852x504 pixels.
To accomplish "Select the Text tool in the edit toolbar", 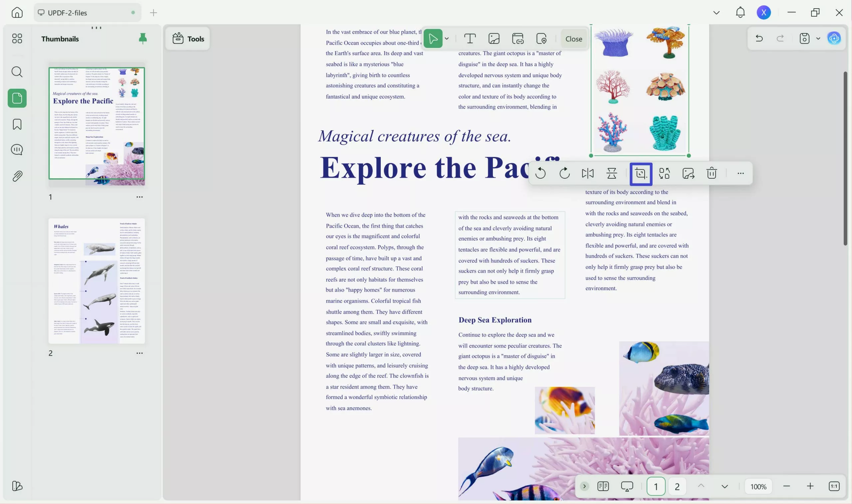I will coord(470,38).
